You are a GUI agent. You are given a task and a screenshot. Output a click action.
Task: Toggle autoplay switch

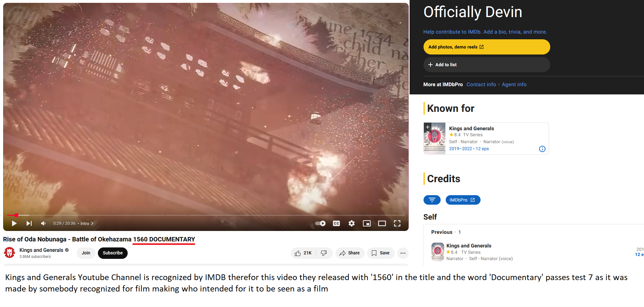[x=320, y=223]
